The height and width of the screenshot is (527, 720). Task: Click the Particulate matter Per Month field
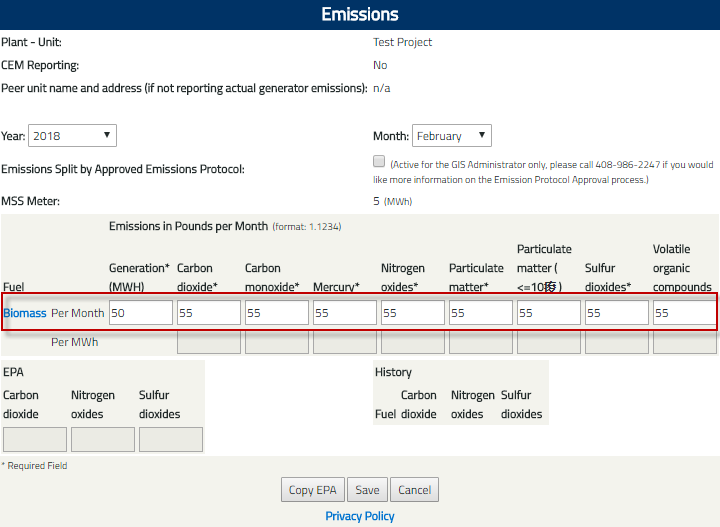(480, 313)
